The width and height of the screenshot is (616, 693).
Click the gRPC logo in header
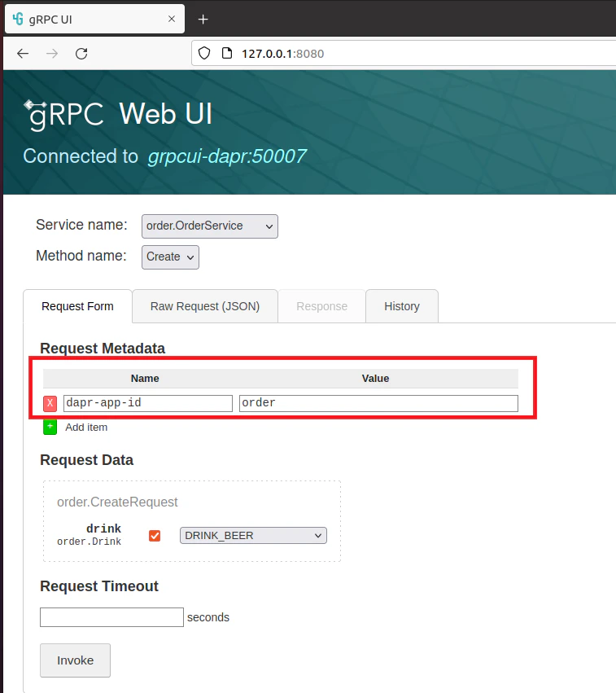point(64,115)
